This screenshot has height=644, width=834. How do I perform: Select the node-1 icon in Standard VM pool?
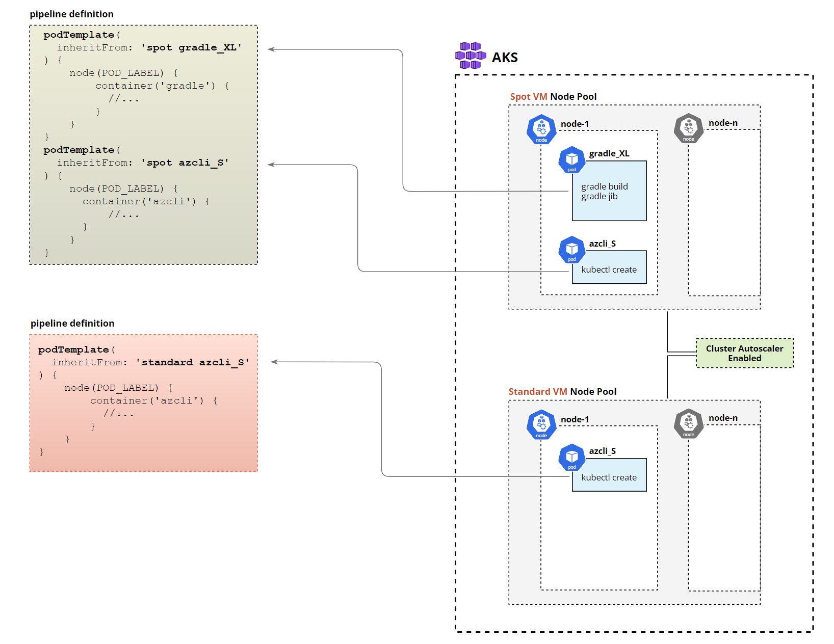541,425
